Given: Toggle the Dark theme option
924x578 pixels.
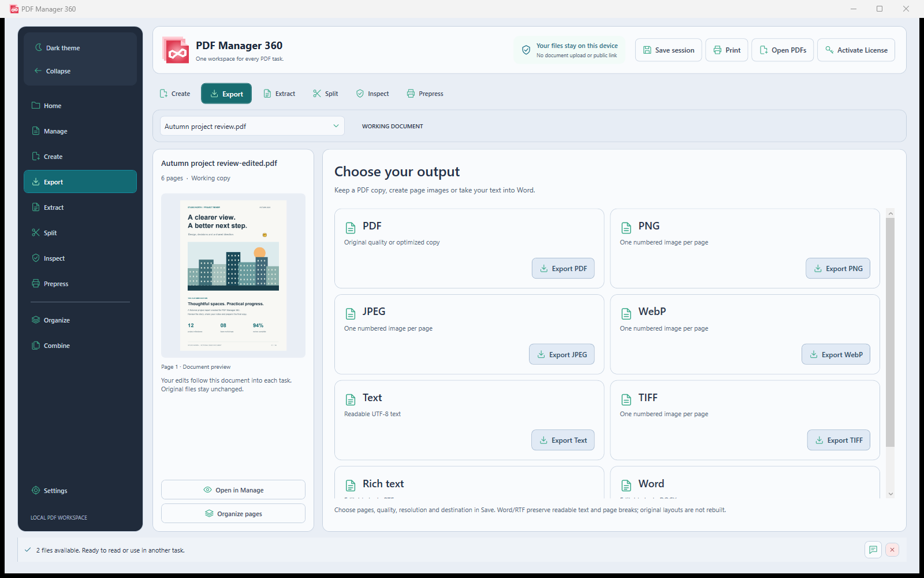Looking at the screenshot, I should 80,48.
